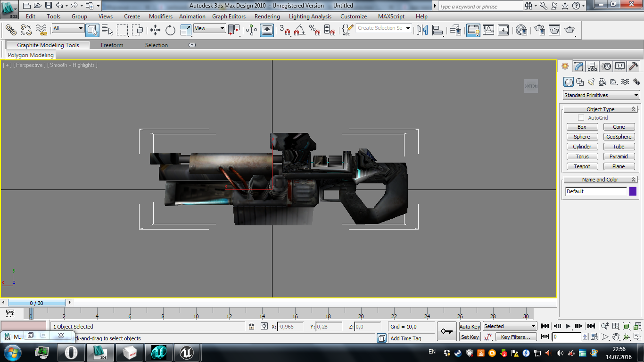This screenshot has height=362, width=644.
Task: Click the Torus button
Action: coord(582,156)
